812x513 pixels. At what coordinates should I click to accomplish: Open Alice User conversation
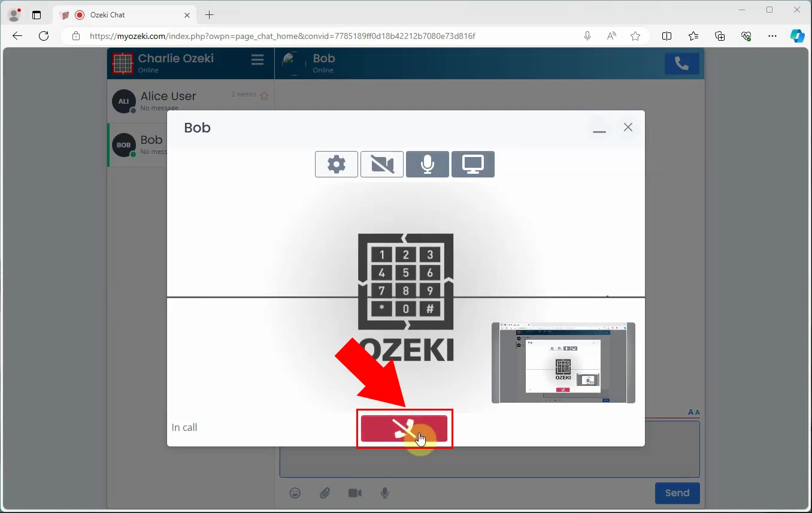point(190,101)
